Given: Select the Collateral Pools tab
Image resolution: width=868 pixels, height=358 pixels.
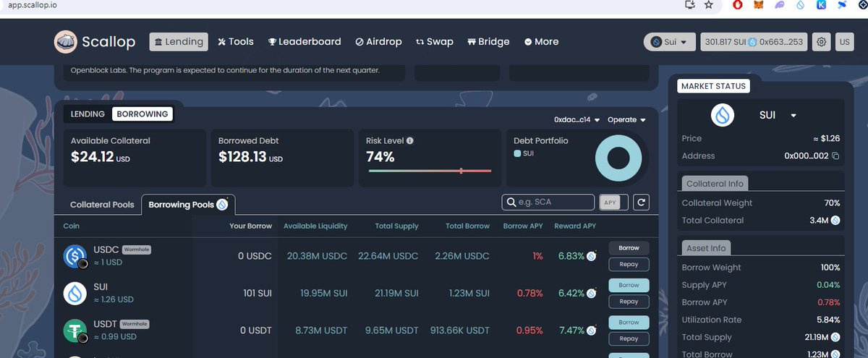Looking at the screenshot, I should coord(102,205).
